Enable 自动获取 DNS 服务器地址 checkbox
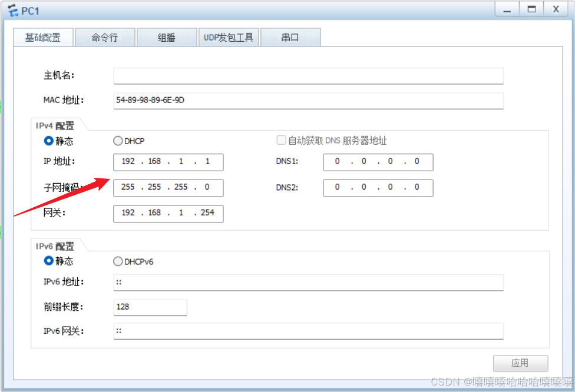The image size is (575, 392). (x=281, y=140)
